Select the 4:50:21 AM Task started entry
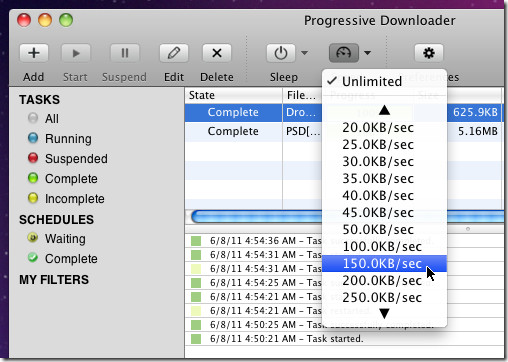 pos(345,339)
